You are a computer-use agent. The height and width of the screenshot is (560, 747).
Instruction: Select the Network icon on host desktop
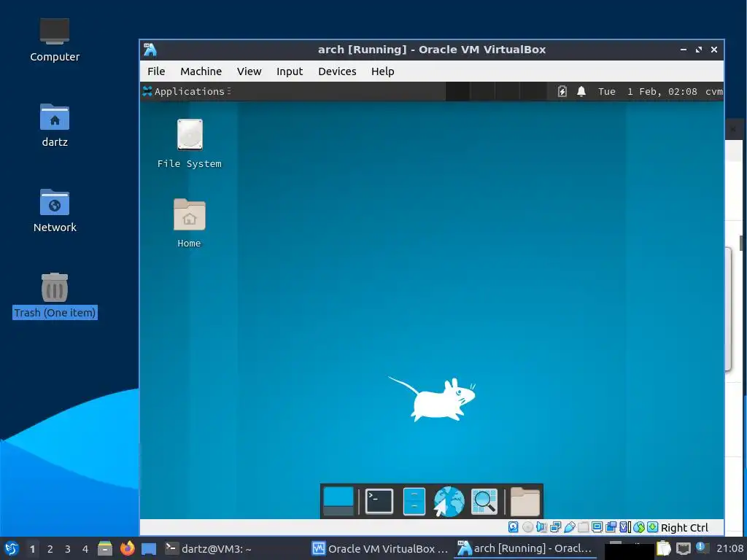click(x=55, y=211)
